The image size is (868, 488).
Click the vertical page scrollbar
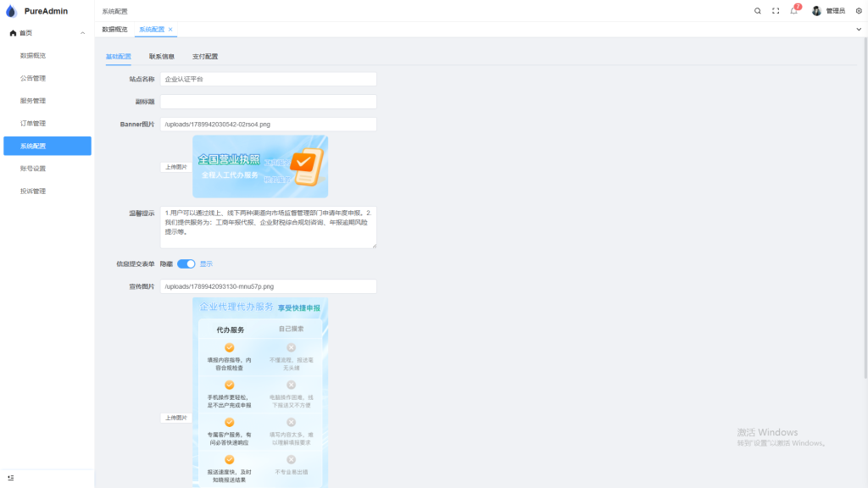[865, 210]
